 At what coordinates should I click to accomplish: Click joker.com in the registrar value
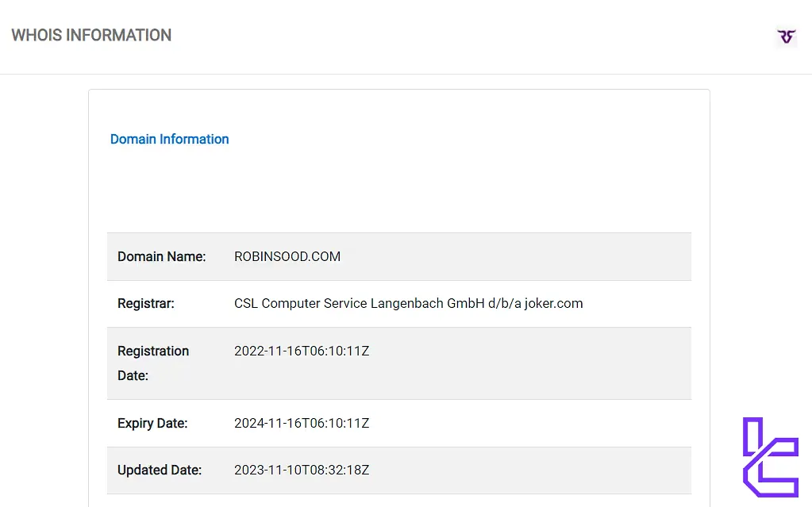[x=552, y=303]
